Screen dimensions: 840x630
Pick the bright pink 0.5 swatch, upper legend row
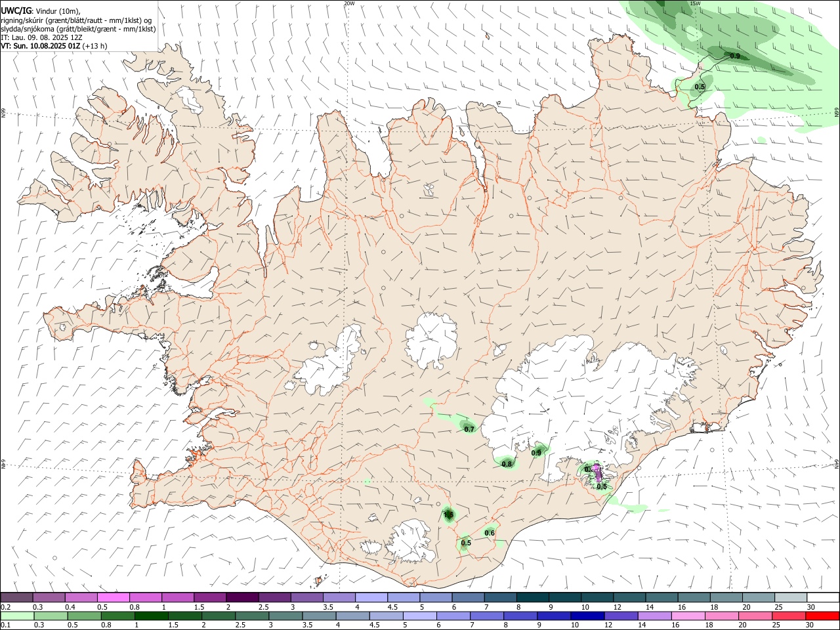click(114, 597)
